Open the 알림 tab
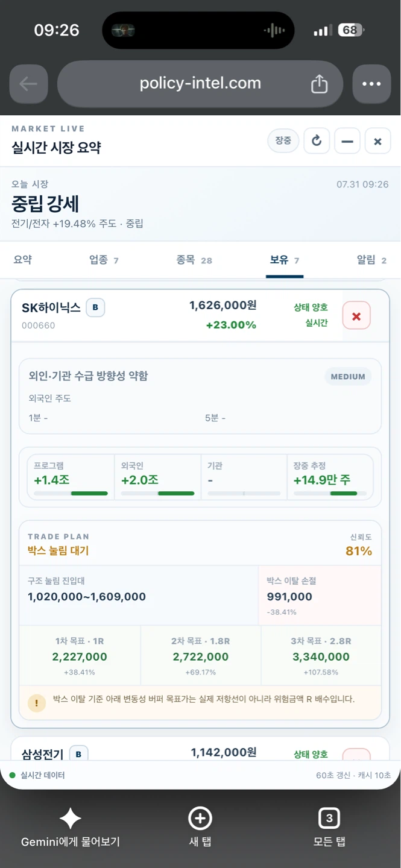Screen dimensions: 401x868 tap(371, 260)
